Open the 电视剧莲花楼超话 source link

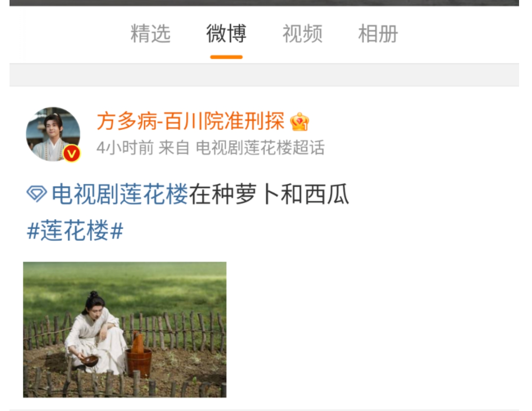260,148
